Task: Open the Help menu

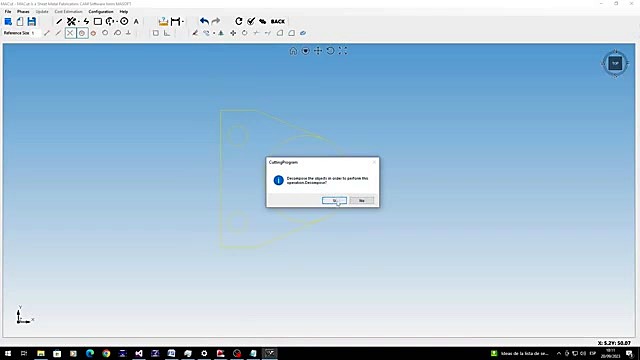Action: [x=124, y=12]
